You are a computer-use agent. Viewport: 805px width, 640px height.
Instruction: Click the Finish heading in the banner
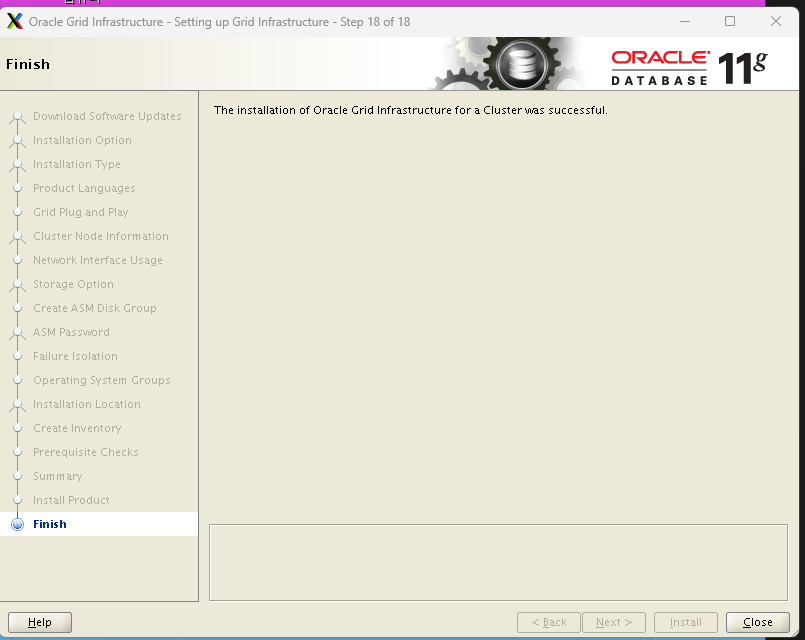(28, 64)
